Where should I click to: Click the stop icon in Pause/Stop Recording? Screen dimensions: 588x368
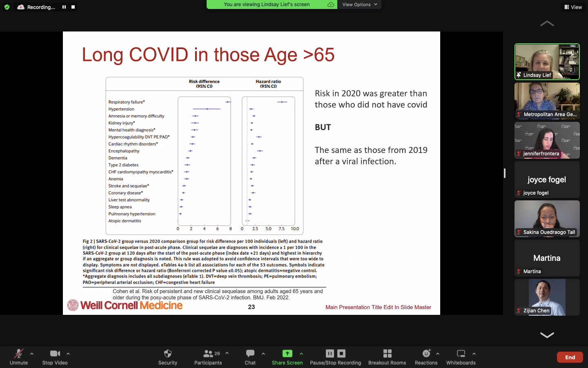[341, 353]
